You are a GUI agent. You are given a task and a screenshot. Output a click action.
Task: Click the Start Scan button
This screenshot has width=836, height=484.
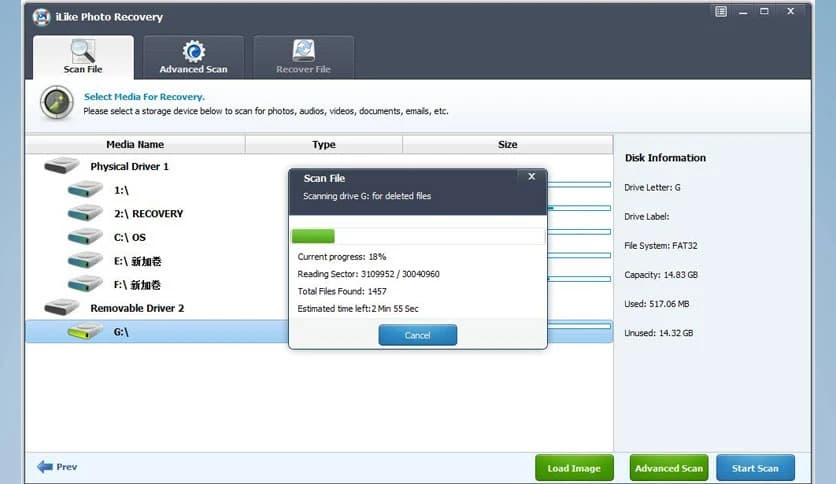[x=755, y=468]
